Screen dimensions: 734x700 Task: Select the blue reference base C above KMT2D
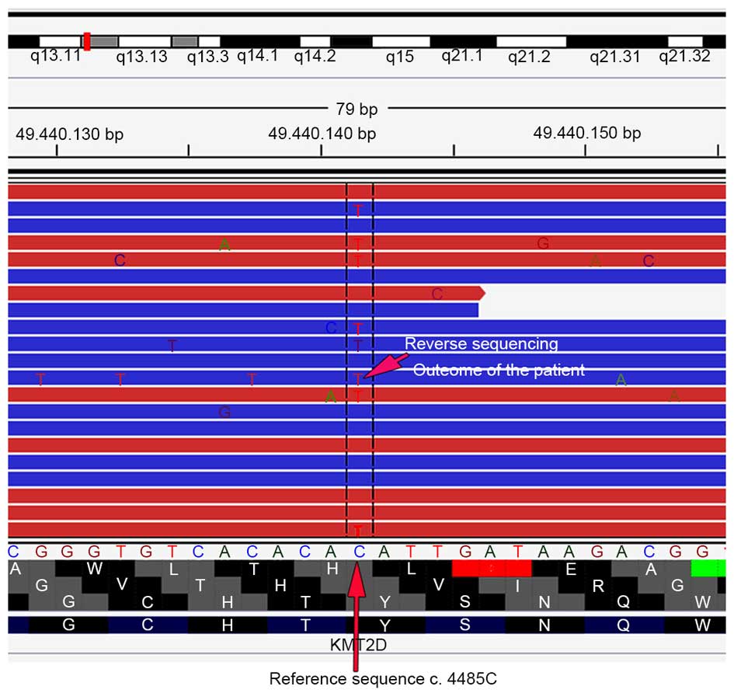click(359, 551)
